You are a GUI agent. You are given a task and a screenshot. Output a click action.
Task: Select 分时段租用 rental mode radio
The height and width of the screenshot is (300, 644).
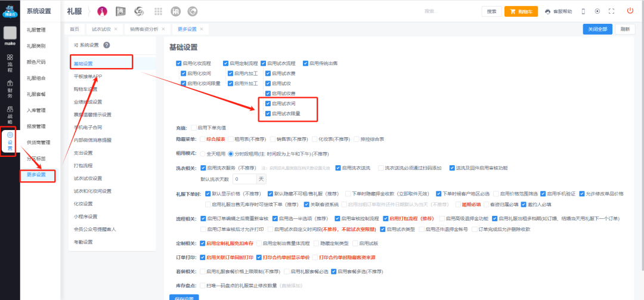230,154
